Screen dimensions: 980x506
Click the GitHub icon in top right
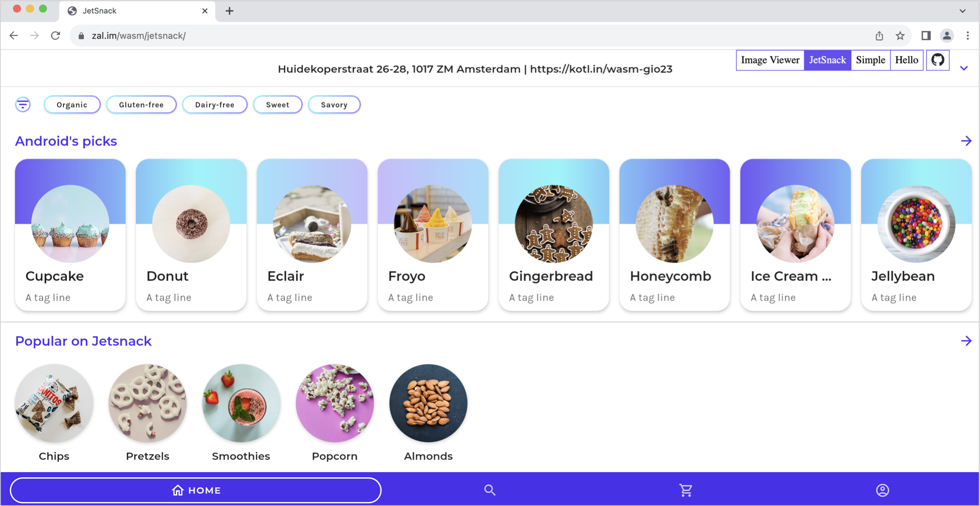pos(937,60)
